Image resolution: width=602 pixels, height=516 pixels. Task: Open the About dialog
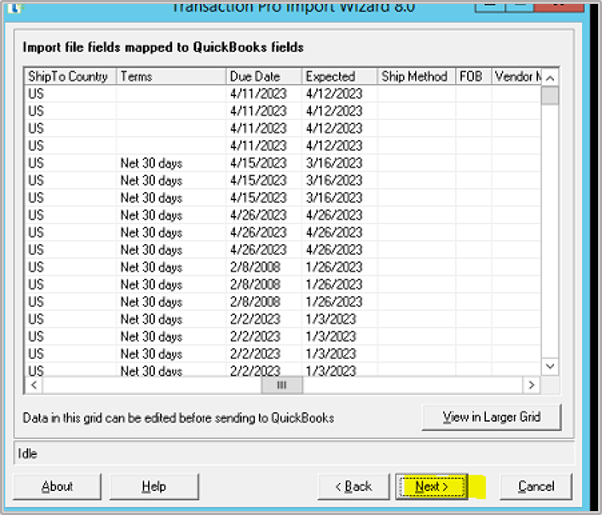pos(57,486)
